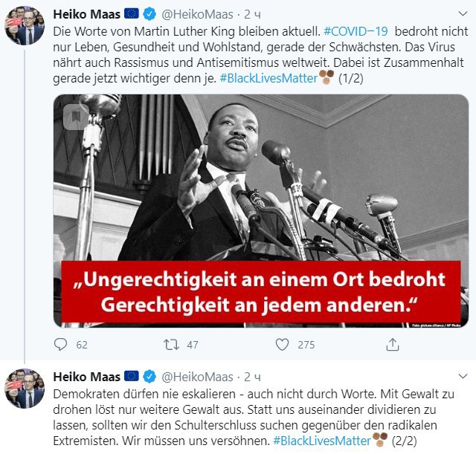476x454 pixels.
Task: Reply to the first tweet via comment icon
Action: click(60, 345)
